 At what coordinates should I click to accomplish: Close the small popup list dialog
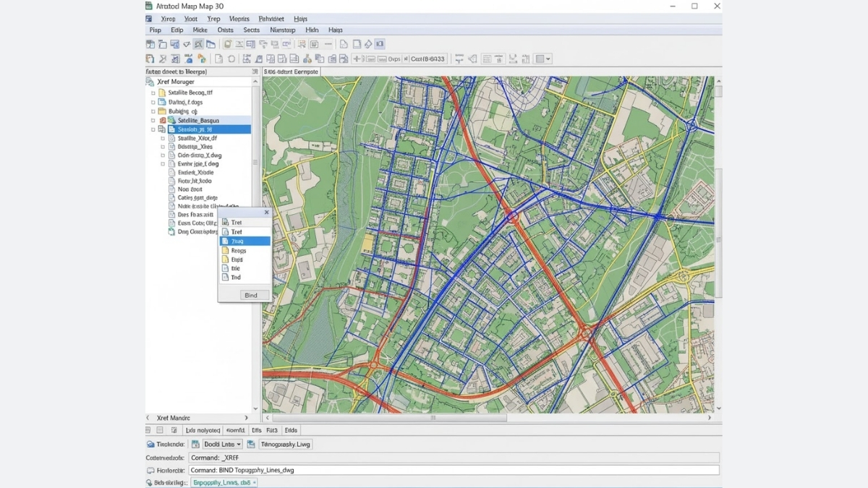(266, 213)
